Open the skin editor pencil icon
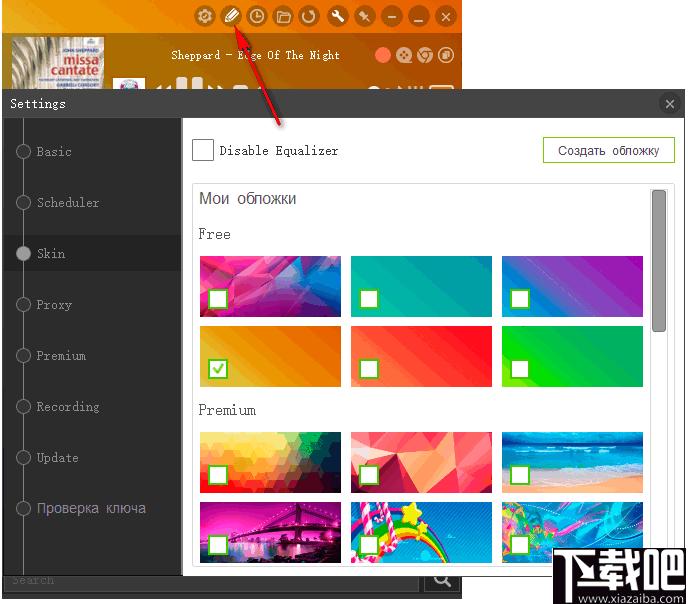The image size is (688, 604). [231, 17]
